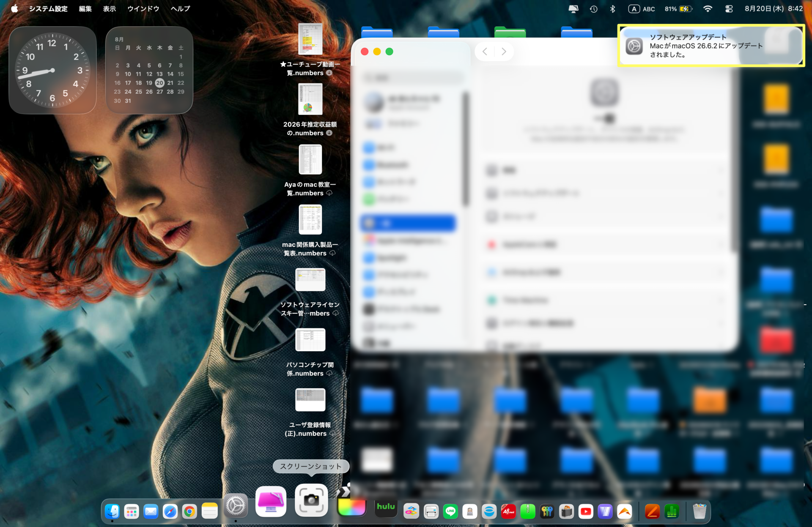
Task: Open the blue sphere app in the Dock
Action: pos(489,512)
